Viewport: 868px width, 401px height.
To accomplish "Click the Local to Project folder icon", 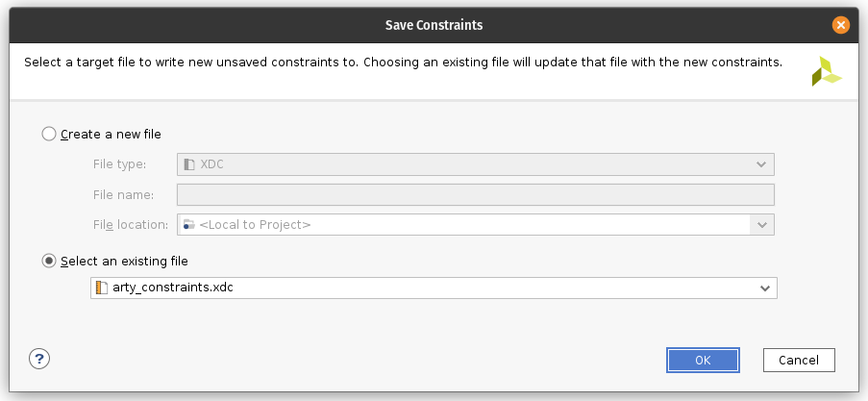I will (x=189, y=224).
